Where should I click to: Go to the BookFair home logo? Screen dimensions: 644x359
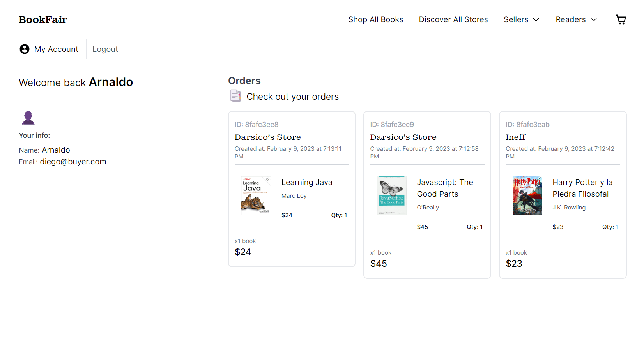pyautogui.click(x=43, y=19)
